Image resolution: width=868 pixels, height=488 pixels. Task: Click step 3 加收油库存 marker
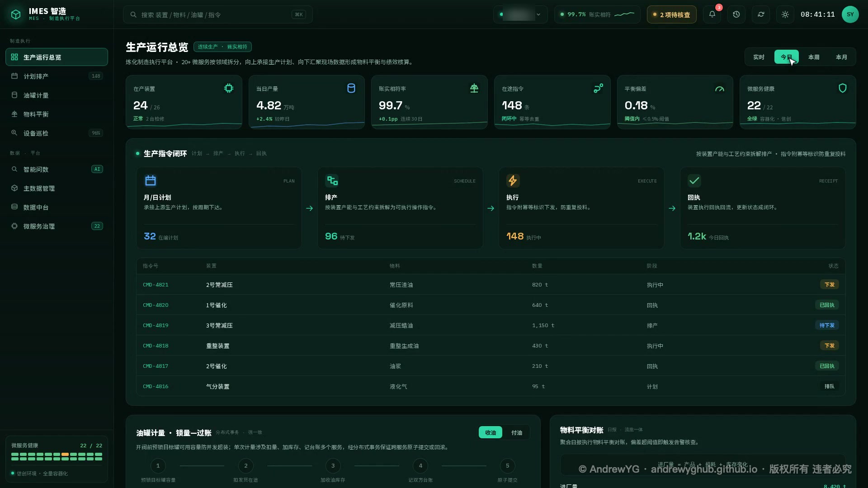(x=333, y=466)
